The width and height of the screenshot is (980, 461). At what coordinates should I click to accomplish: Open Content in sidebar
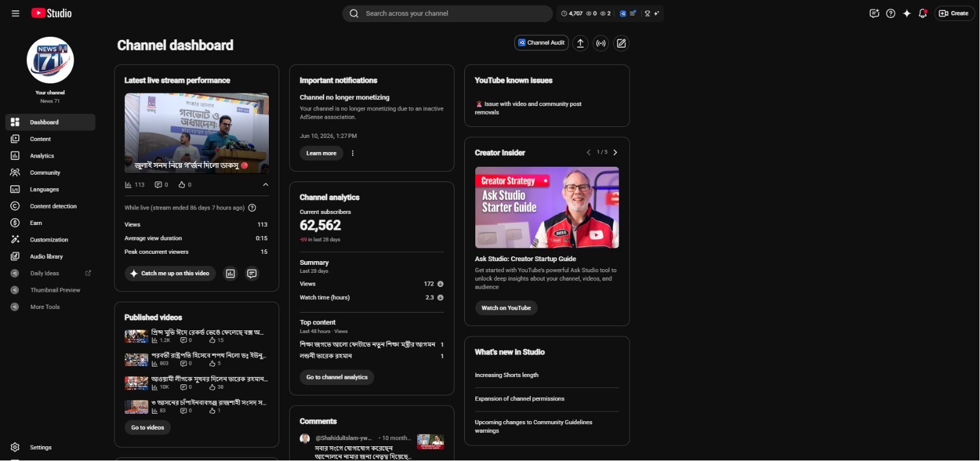[x=50, y=139]
